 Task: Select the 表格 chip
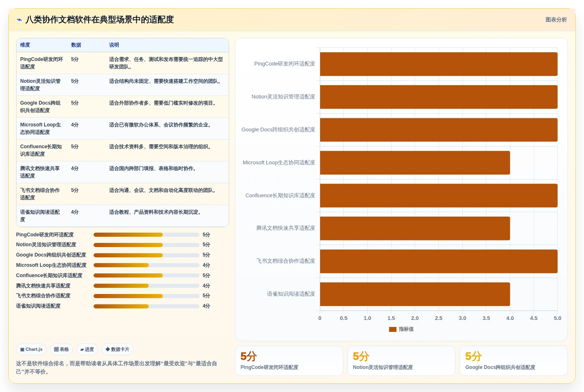61,350
